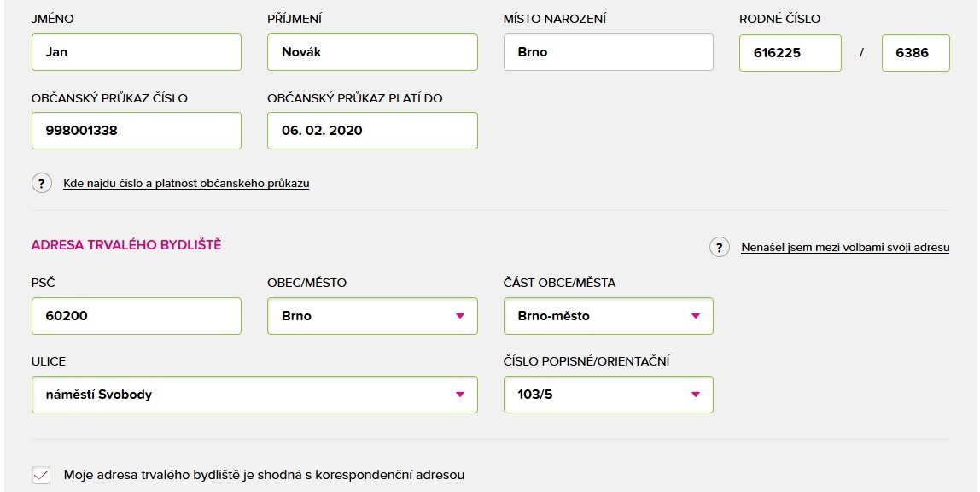This screenshot has width=980, height=492.
Task: Open the Obec/Město dropdown showing Brno
Action: pyautogui.click(x=372, y=316)
